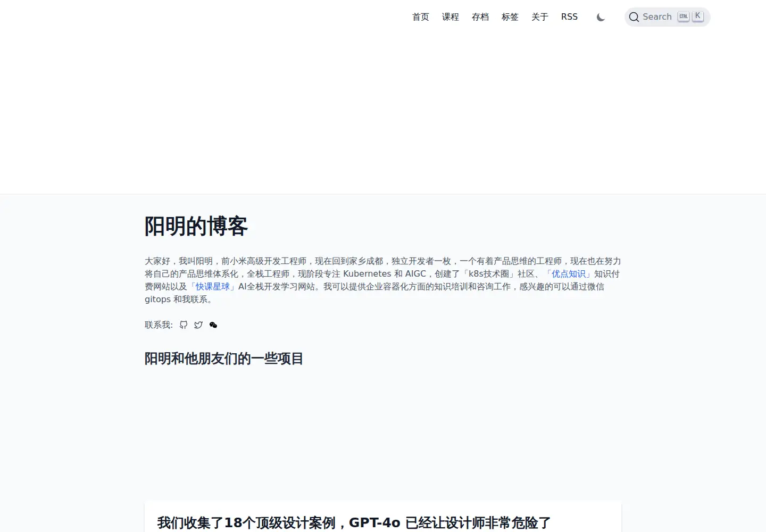
Task: Open the 关于 navigation item
Action: click(540, 17)
